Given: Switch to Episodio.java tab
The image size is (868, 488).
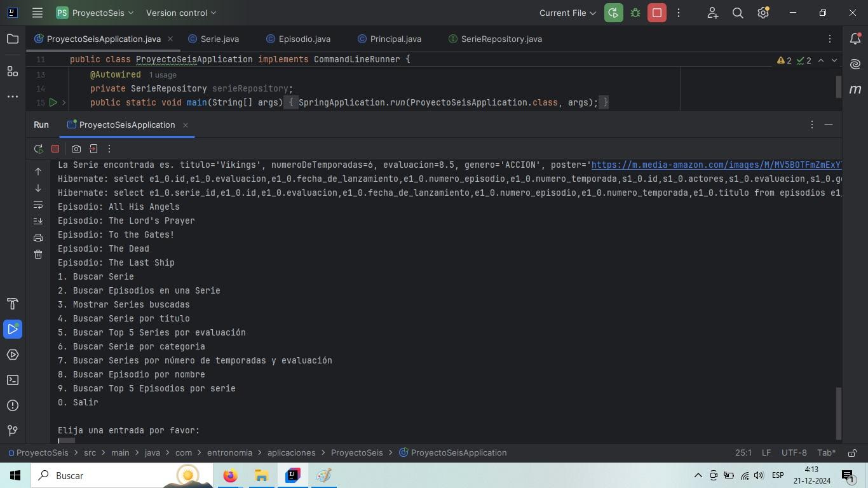Looking at the screenshot, I should point(299,39).
